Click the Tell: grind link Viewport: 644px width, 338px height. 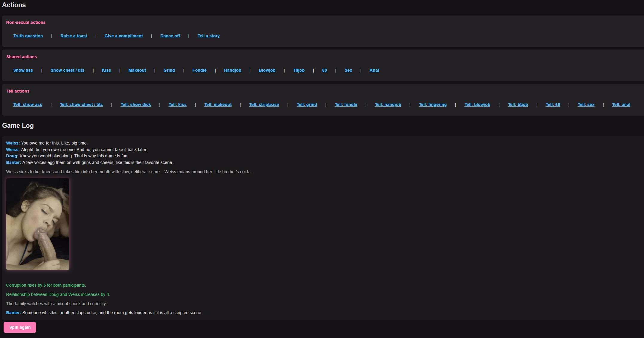[x=307, y=105]
